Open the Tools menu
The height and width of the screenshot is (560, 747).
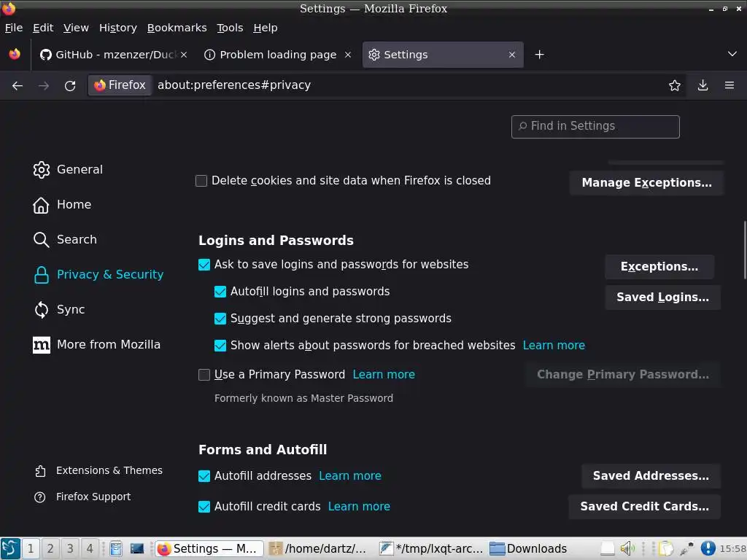tap(230, 28)
